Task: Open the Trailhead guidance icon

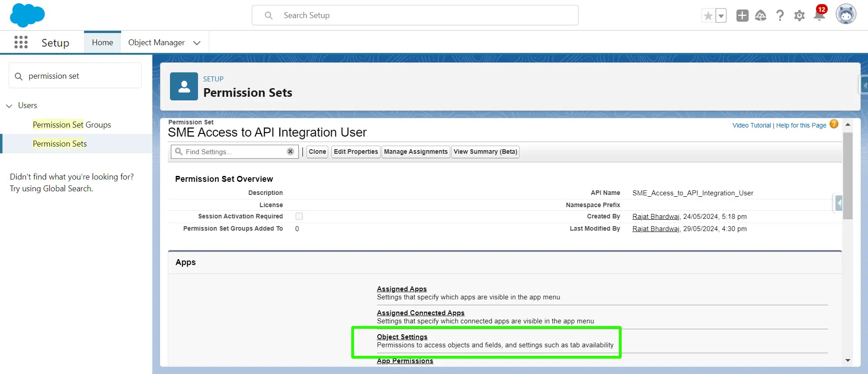Action: (761, 16)
